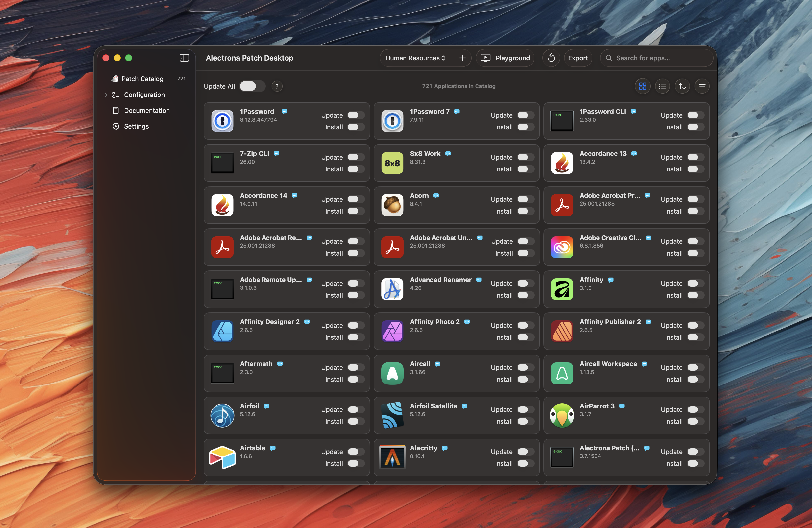Click the Advanced Renamer app icon
812x528 pixels.
(x=392, y=289)
